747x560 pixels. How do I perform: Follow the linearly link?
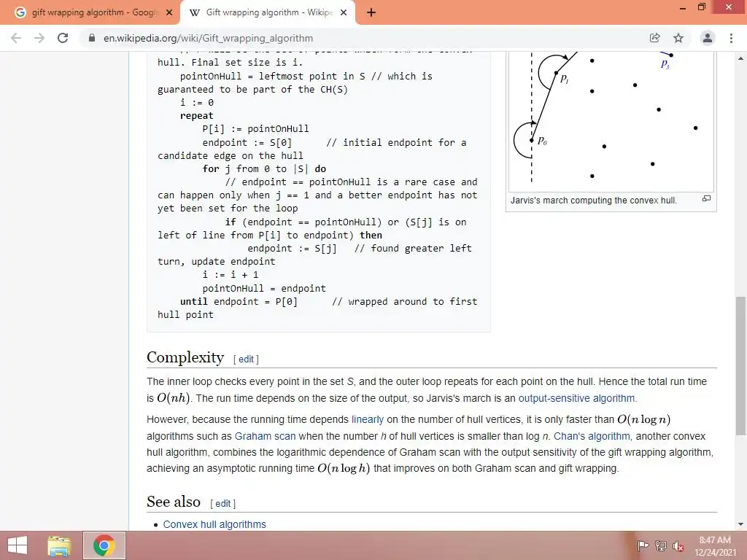[368, 419]
